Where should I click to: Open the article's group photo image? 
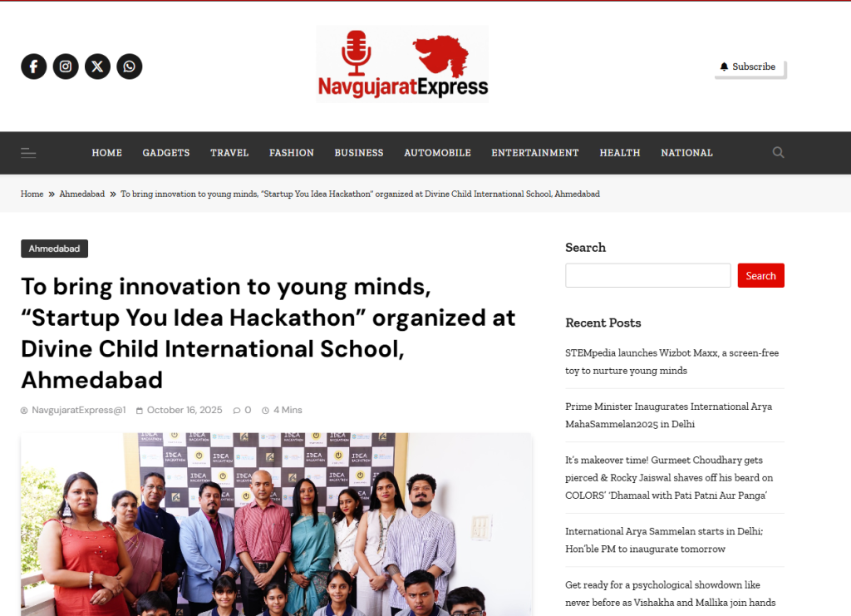click(276, 525)
